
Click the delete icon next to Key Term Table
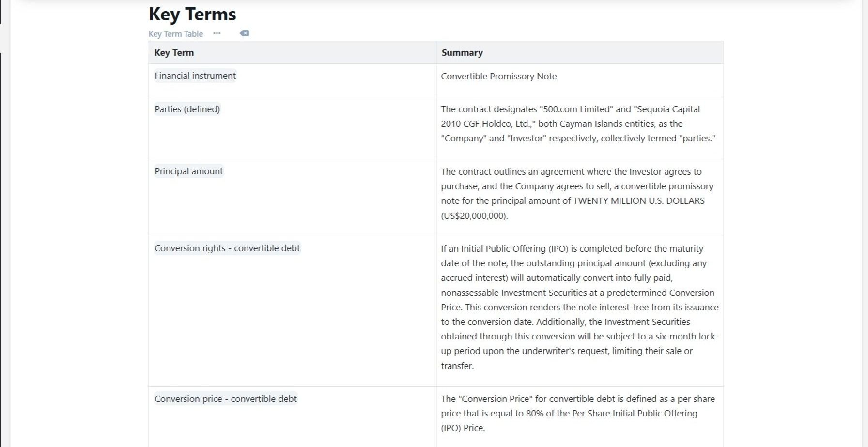245,33
